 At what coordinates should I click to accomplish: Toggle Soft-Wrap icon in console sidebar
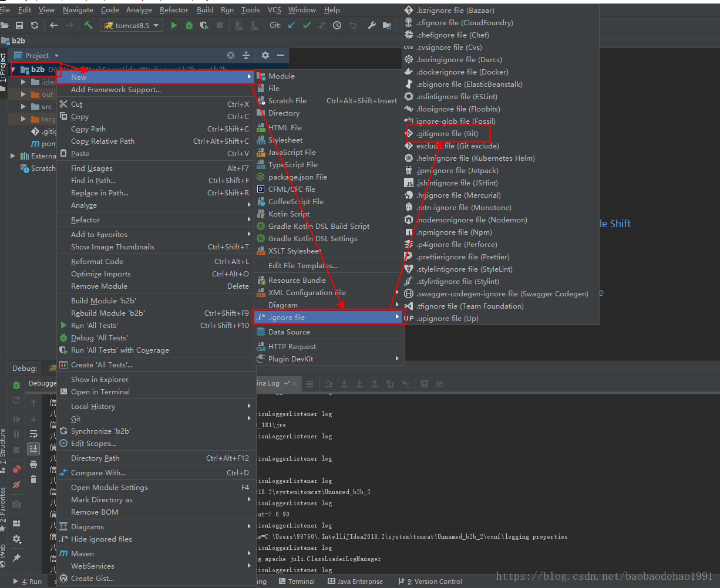point(33,434)
